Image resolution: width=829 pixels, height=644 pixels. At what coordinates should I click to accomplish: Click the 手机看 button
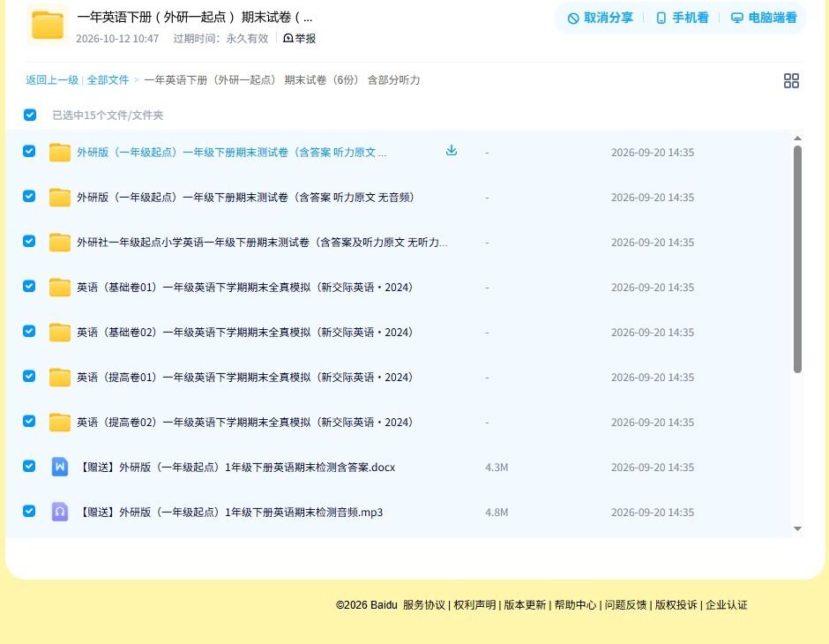click(x=682, y=18)
